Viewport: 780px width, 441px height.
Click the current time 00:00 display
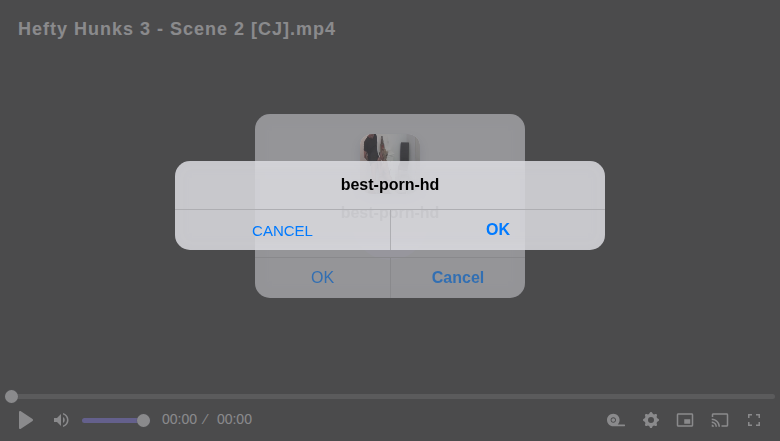(x=179, y=419)
